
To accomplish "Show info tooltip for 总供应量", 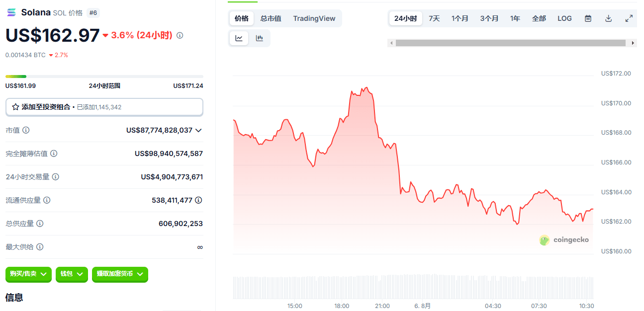I will (x=40, y=224).
